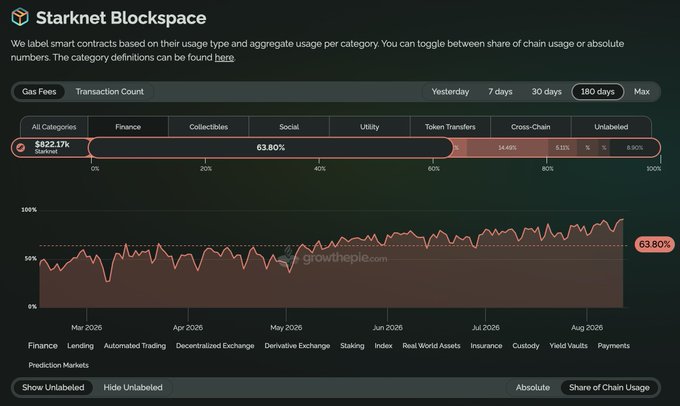Select the Index subcategory
Viewport: 680px width, 406px height.
pos(383,346)
